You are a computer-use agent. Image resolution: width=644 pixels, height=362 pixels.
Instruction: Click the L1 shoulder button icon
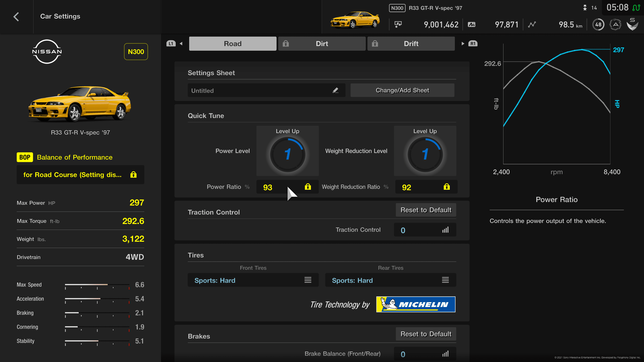tap(171, 43)
